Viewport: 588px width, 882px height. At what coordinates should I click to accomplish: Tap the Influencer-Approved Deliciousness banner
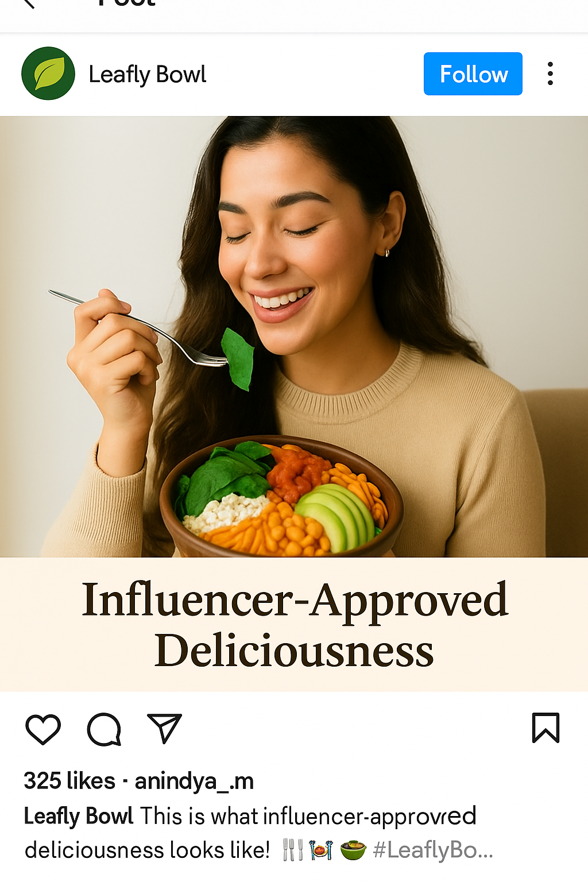[x=294, y=625]
